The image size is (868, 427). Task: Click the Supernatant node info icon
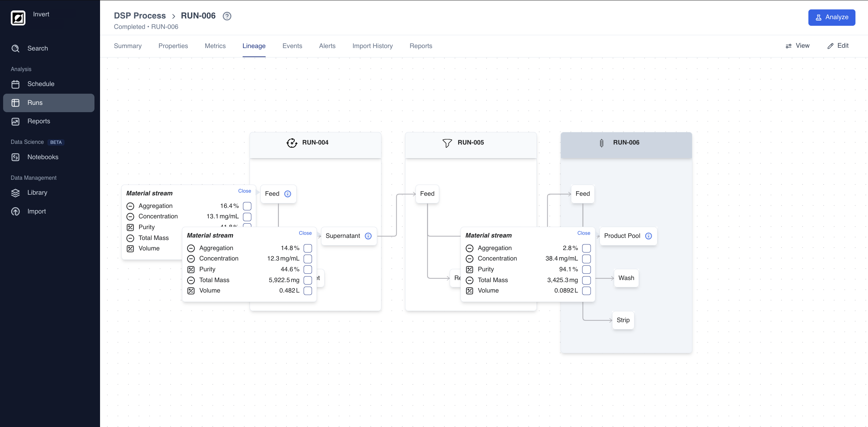click(x=368, y=236)
